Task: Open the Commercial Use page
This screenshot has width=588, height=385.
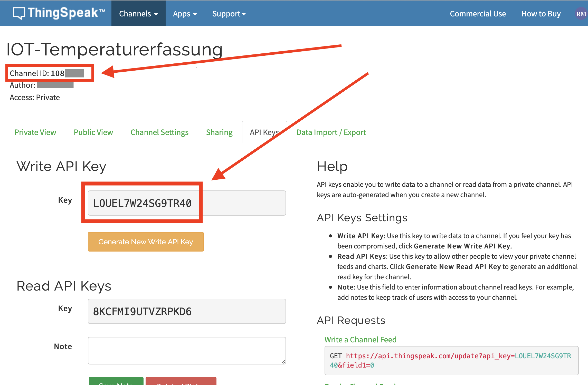Action: (x=478, y=14)
